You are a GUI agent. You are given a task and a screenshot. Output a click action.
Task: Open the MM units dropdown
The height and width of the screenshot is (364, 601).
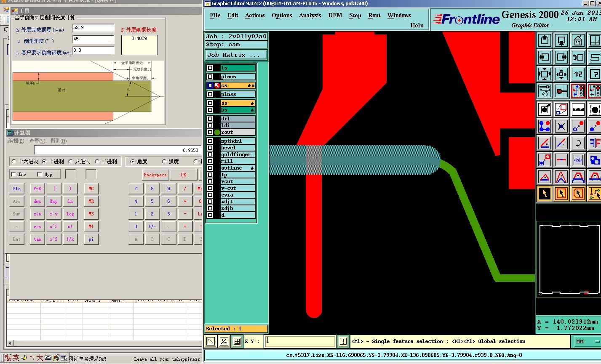coord(586,341)
